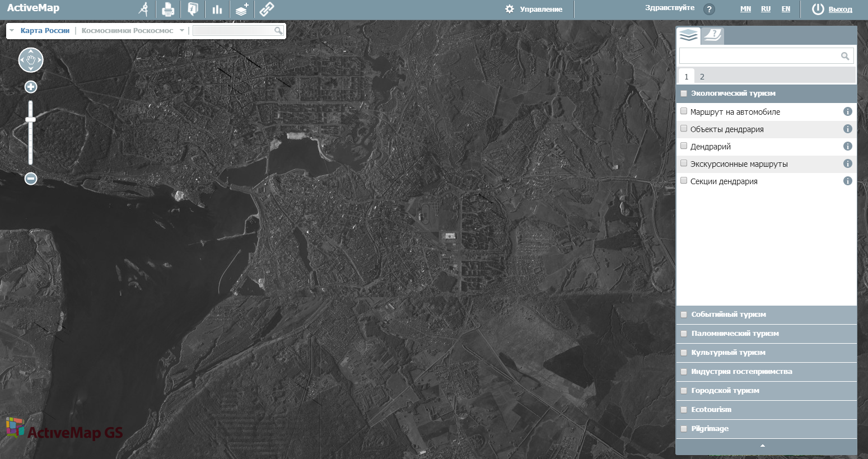
Task: Click the add layer icon
Action: (242, 10)
